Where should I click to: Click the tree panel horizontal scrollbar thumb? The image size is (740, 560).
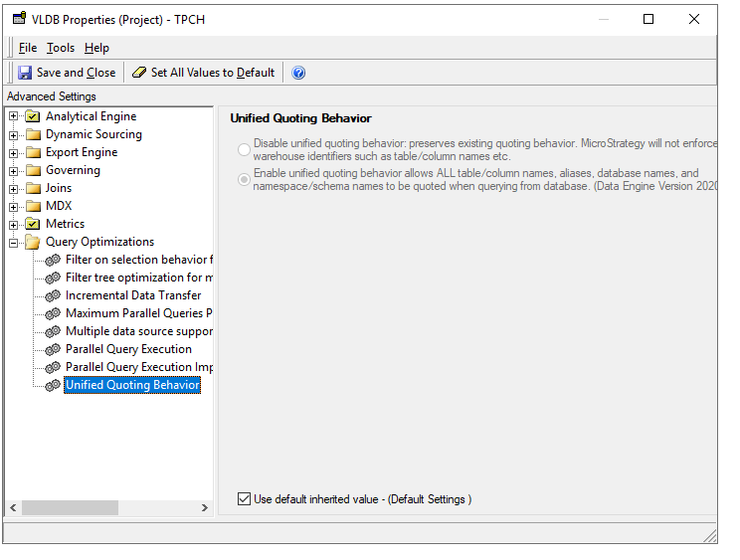point(70,507)
